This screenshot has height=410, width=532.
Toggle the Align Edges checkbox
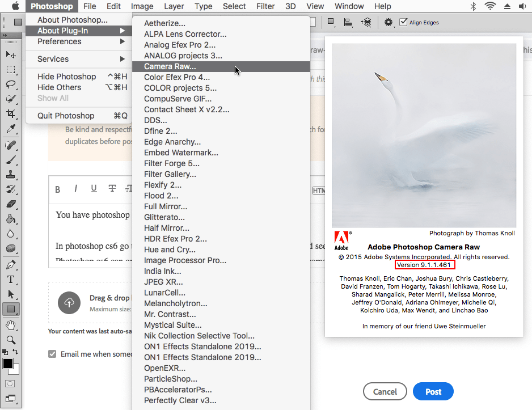pos(404,22)
